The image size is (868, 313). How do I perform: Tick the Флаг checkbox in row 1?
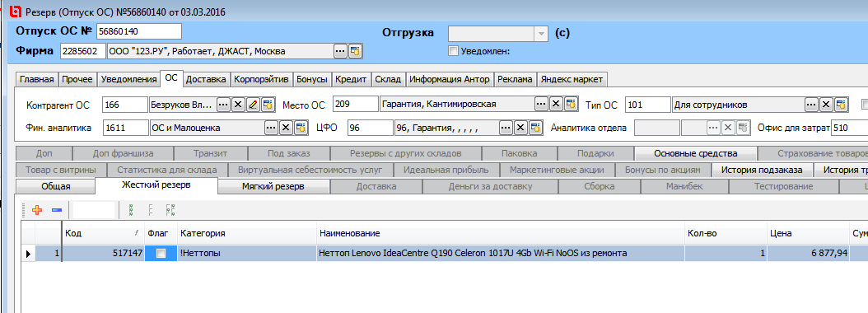(x=161, y=254)
